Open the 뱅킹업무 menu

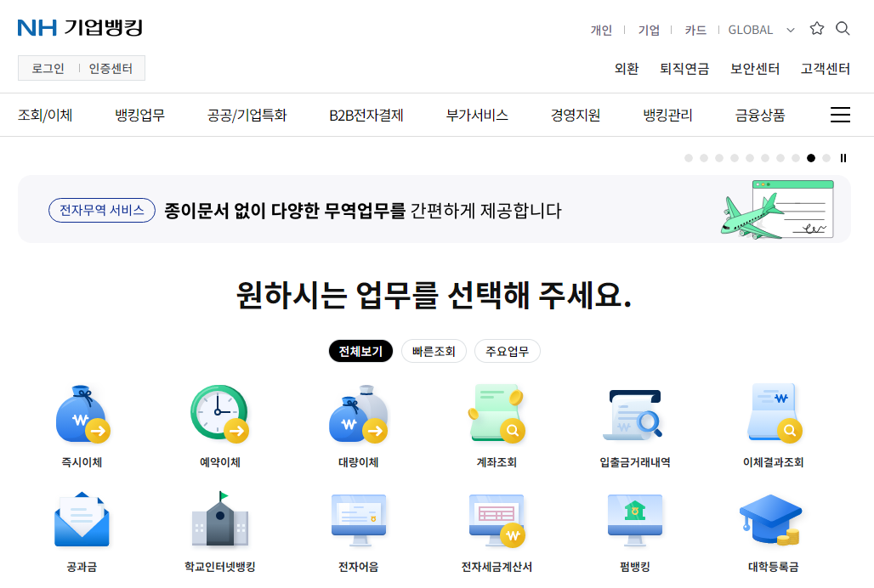click(140, 116)
